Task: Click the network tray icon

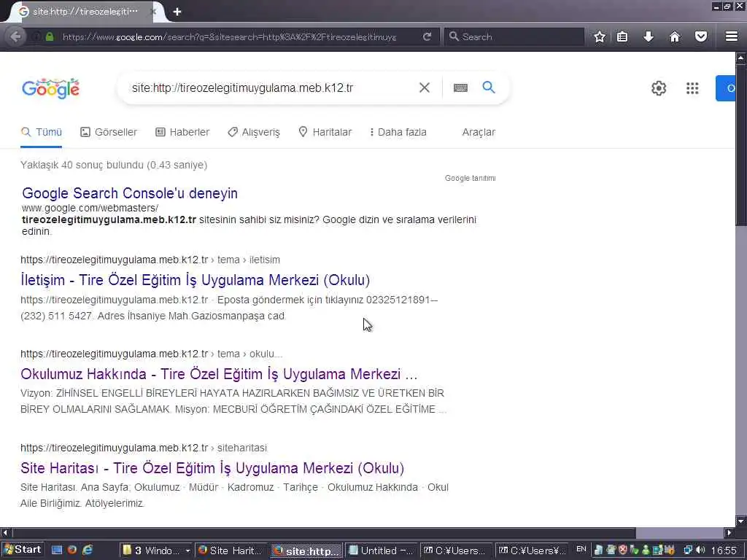Action: coord(688,550)
